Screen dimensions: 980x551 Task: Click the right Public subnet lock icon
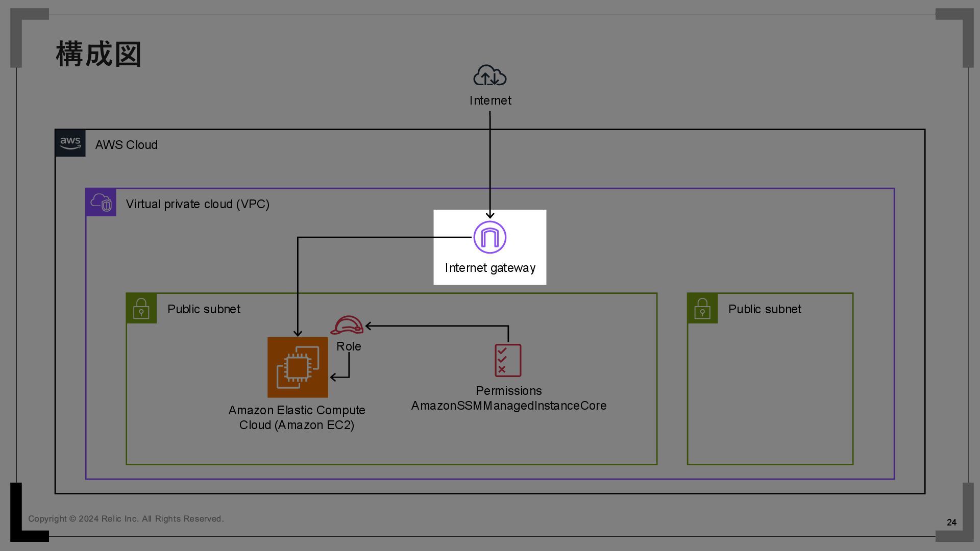(702, 308)
